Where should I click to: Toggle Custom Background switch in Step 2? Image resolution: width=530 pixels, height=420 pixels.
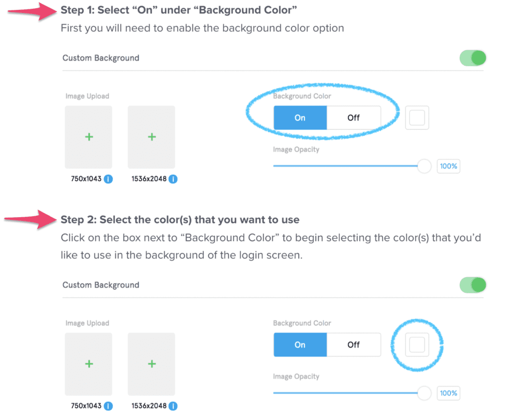coord(473,285)
